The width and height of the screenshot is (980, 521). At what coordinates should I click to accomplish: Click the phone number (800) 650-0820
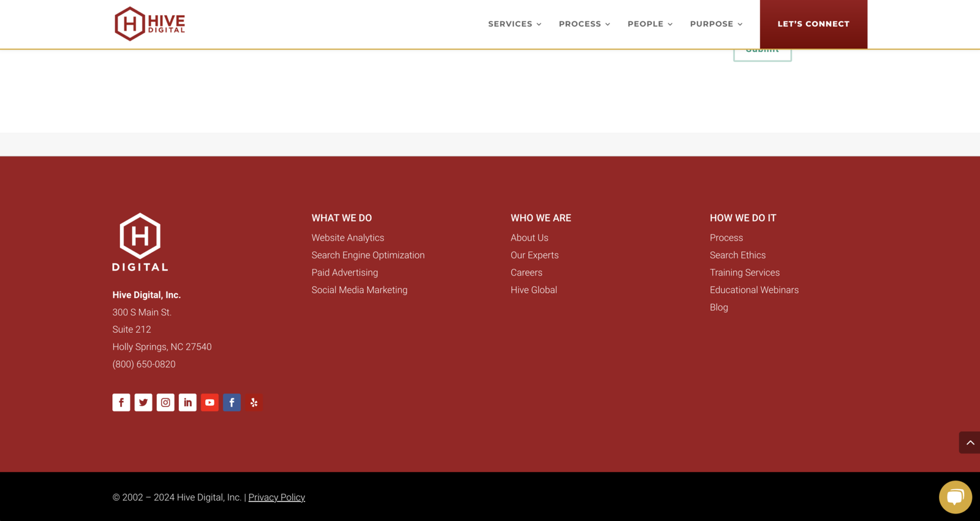[144, 364]
